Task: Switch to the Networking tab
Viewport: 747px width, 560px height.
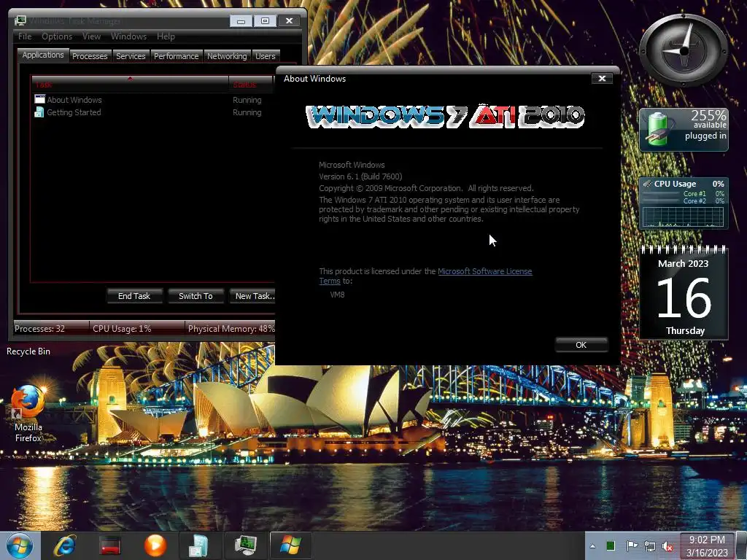Action: tap(227, 56)
